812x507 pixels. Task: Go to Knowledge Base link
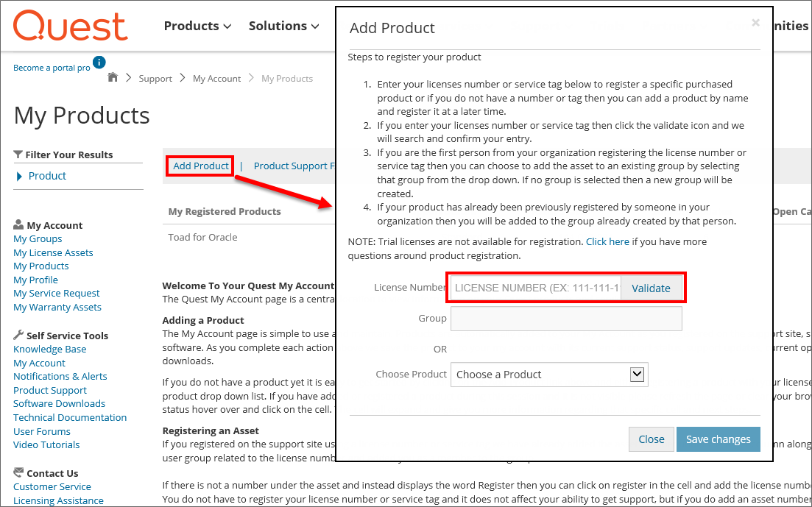click(x=50, y=350)
